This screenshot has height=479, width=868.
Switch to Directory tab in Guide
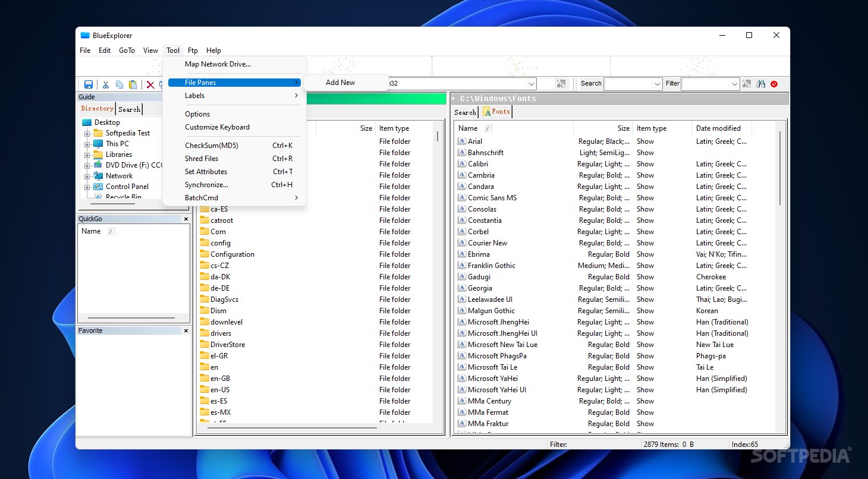97,109
